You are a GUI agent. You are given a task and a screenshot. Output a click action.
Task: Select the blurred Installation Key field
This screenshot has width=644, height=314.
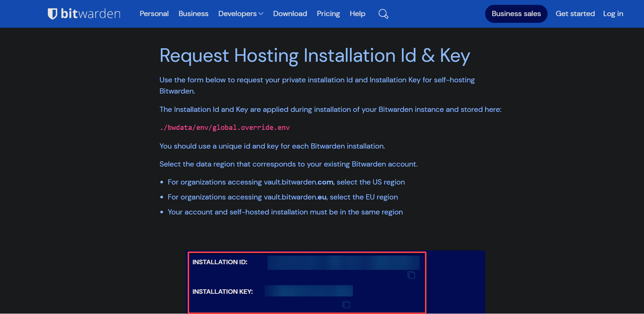(x=309, y=291)
